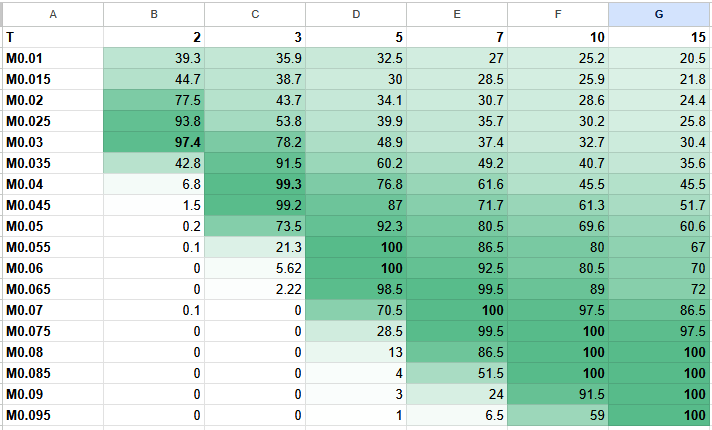This screenshot has width=712, height=430.
Task: Select cell with value 6.5
Action: (x=457, y=415)
